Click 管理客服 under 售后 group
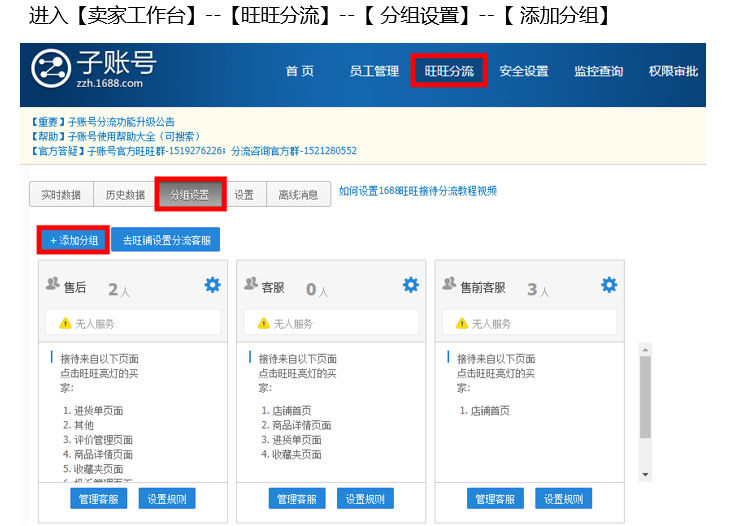Screen dimensions: 753x526 (x=99, y=498)
